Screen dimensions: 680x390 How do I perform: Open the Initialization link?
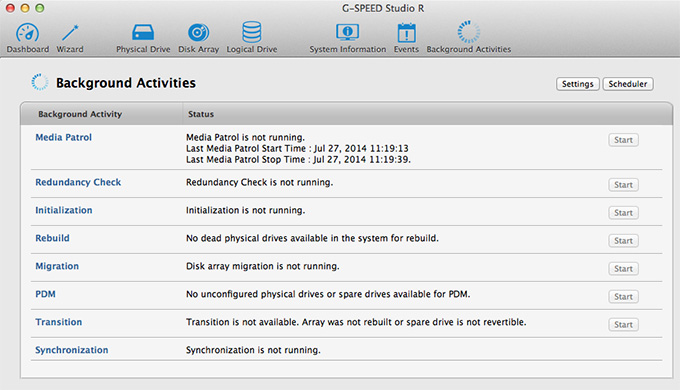tap(64, 210)
